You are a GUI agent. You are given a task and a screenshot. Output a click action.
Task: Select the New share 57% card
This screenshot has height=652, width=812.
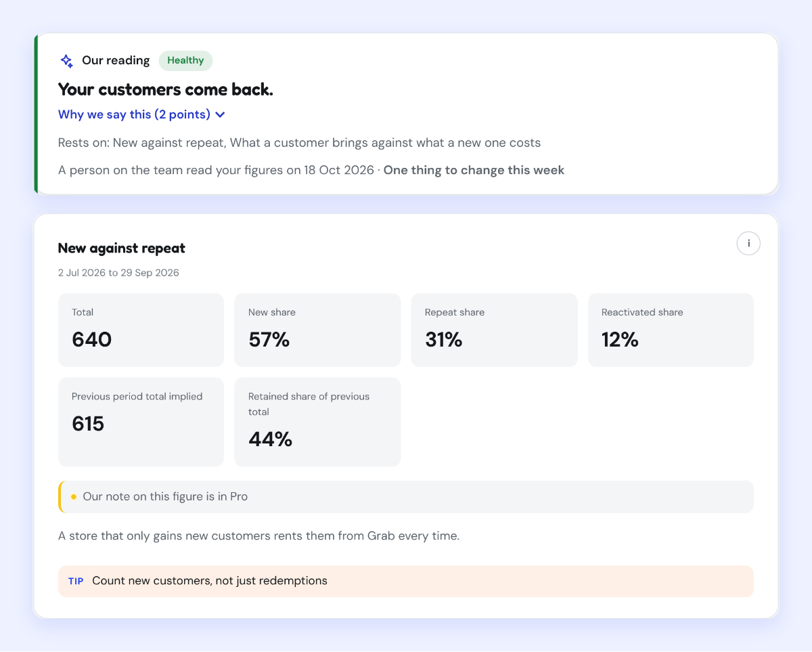click(x=317, y=330)
